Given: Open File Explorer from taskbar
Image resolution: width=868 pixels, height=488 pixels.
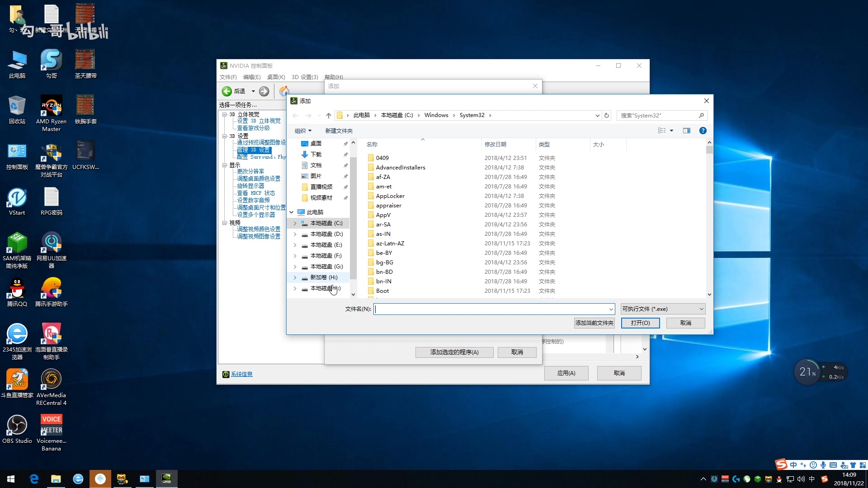Looking at the screenshot, I should (x=56, y=479).
